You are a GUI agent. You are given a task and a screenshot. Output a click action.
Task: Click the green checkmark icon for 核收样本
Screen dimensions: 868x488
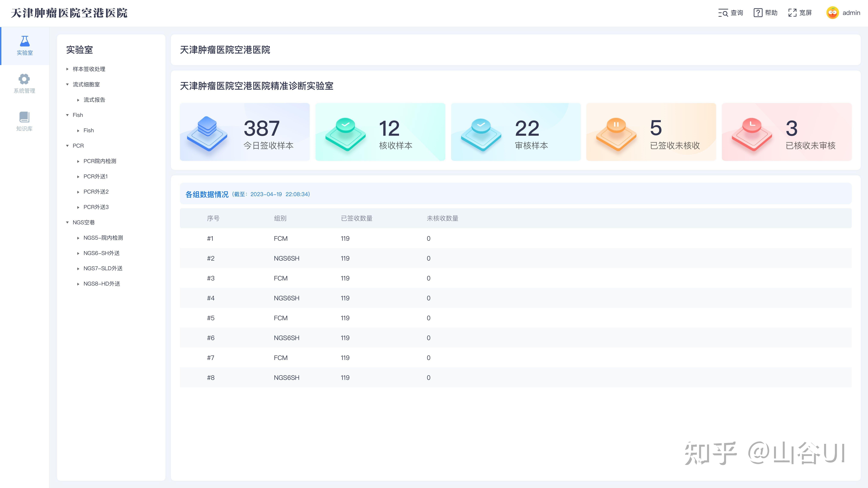tap(345, 134)
